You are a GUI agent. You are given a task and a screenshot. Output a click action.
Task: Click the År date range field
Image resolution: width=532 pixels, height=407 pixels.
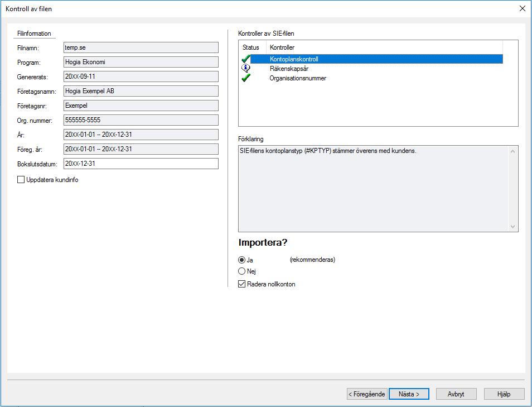point(141,135)
